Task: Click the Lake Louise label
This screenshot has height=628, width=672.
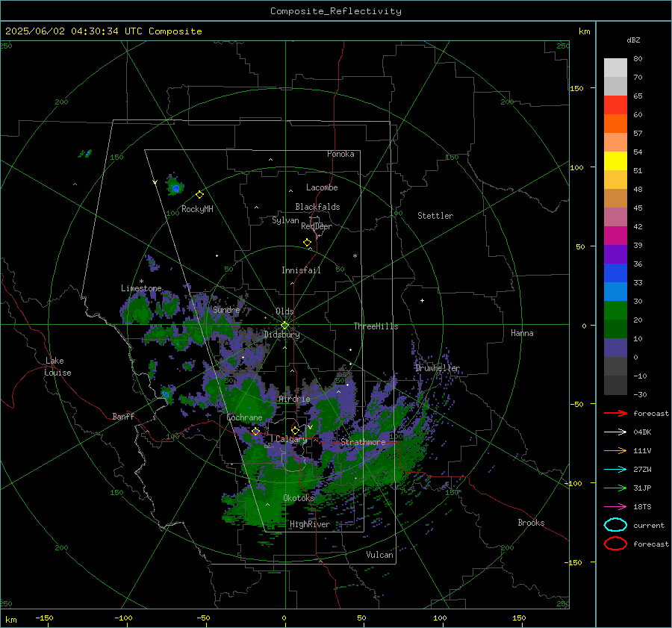Action: (57, 367)
